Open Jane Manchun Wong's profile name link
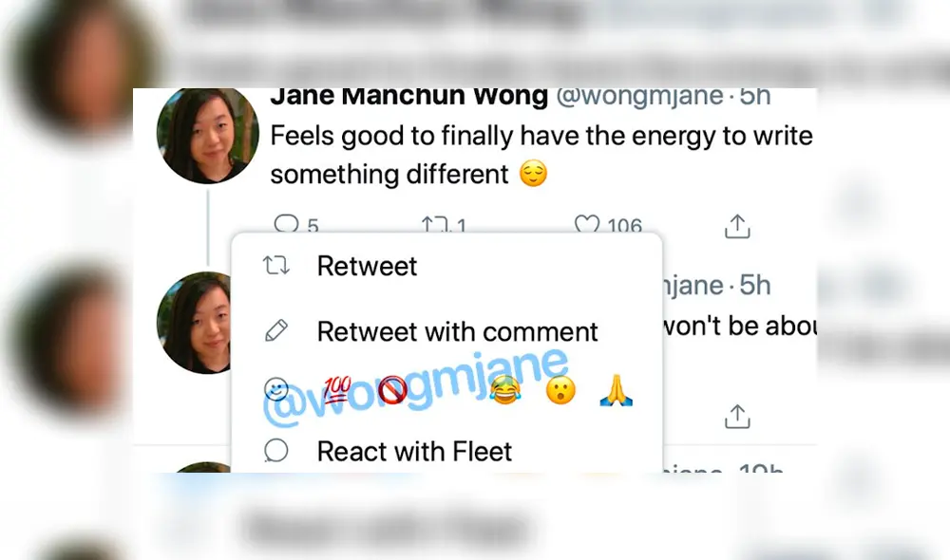The height and width of the screenshot is (560, 950). click(410, 96)
